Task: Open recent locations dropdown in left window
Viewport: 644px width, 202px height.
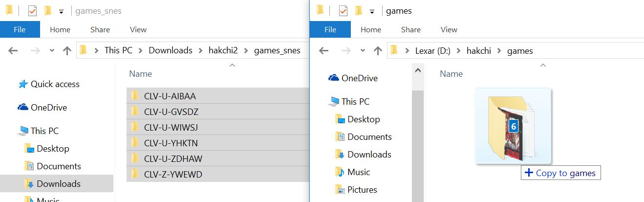Action: pos(52,50)
